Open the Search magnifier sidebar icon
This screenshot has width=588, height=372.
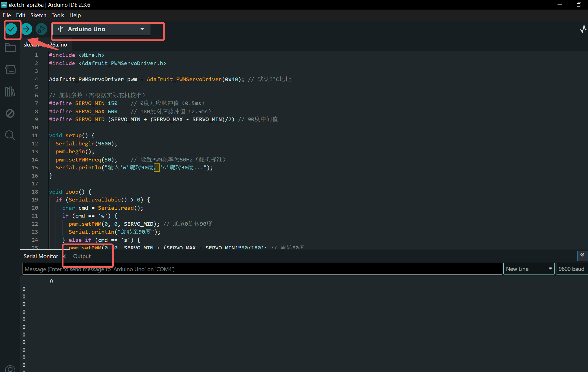tap(10, 135)
